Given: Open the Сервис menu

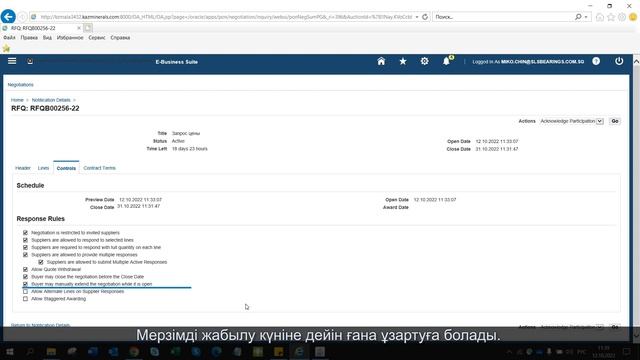Looking at the screenshot, I should (x=97, y=38).
